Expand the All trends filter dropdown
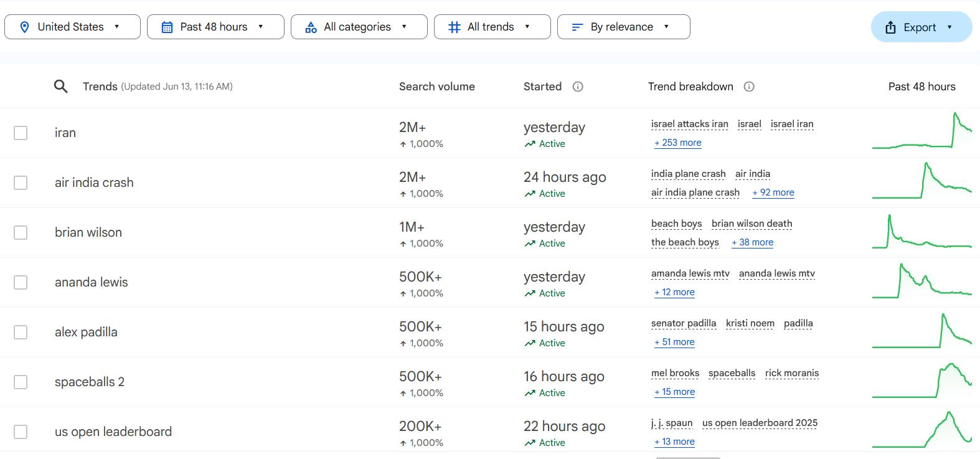The height and width of the screenshot is (459, 980). [492, 27]
